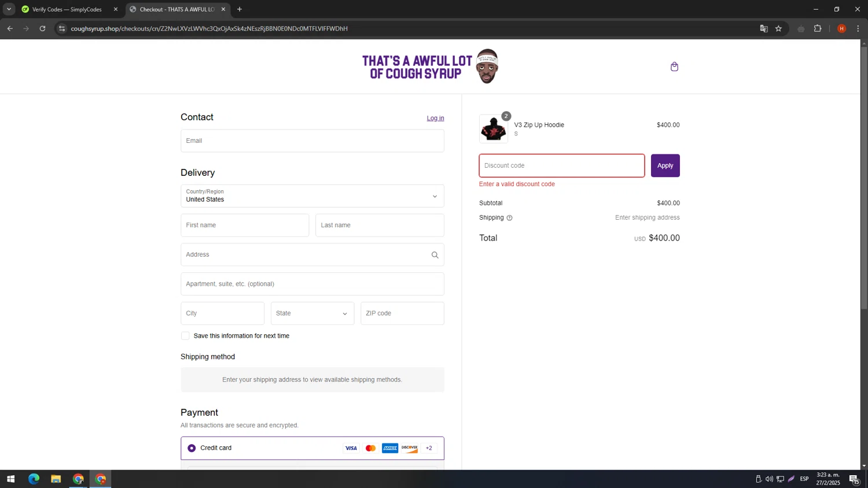Viewport: 868px width, 488px height.
Task: Click the address search magnifier icon
Action: pos(435,255)
